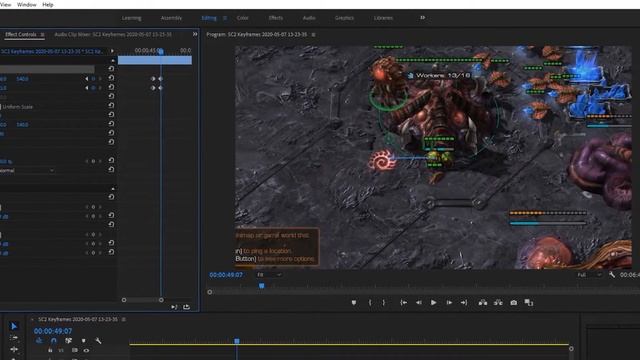Toggle Effect Controls timeline view arrow
640x360 pixels.
click(x=112, y=51)
